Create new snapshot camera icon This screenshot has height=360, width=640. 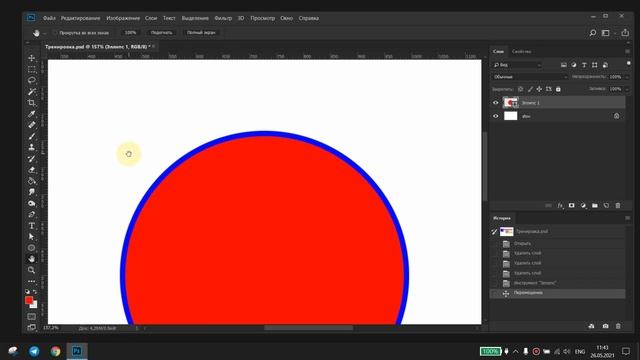[x=605, y=326]
